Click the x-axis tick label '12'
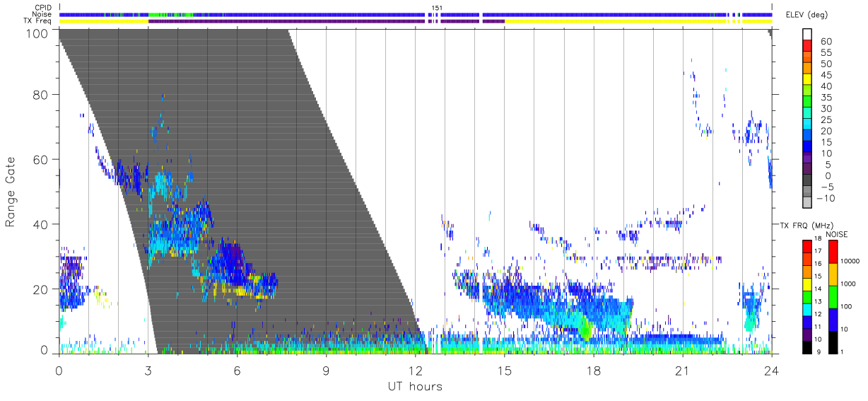The height and width of the screenshot is (401, 868). [415, 371]
